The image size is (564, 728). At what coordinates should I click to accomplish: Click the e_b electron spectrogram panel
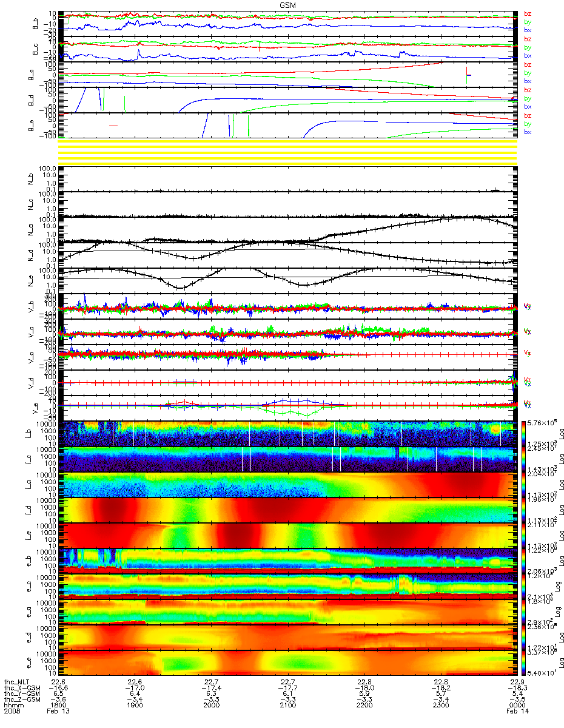coord(289,561)
